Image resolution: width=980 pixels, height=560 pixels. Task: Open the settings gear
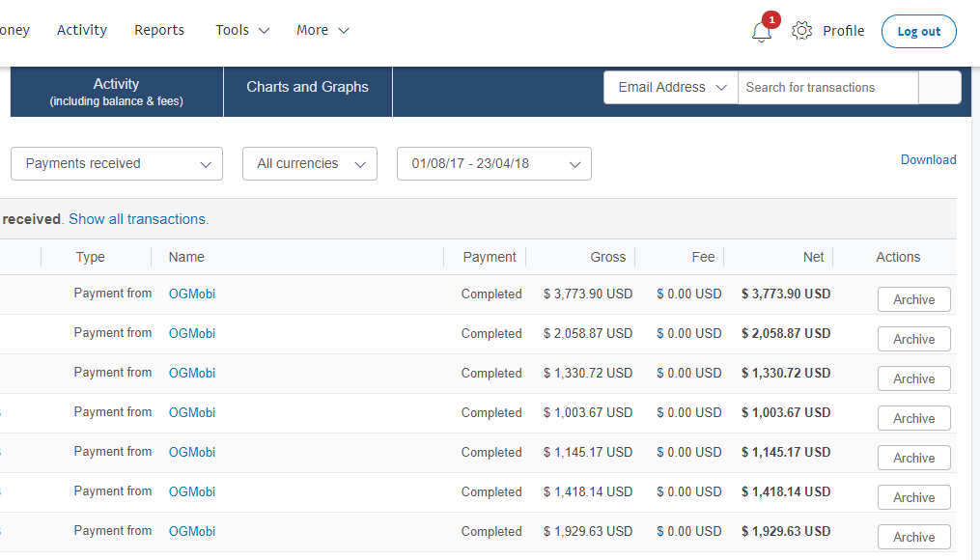coord(801,30)
